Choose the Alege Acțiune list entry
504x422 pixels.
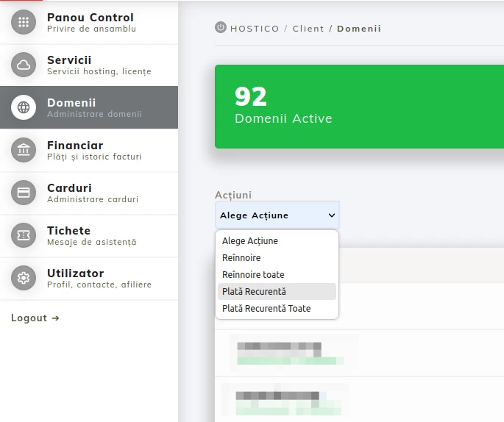[x=250, y=241]
